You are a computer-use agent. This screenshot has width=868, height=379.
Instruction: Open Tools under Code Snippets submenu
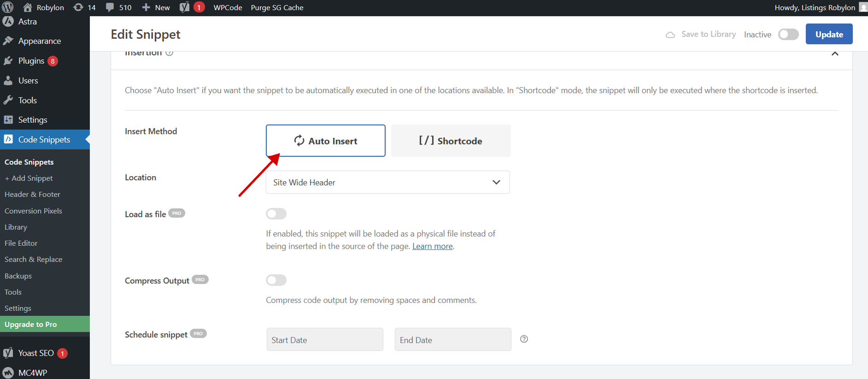[x=13, y=292]
